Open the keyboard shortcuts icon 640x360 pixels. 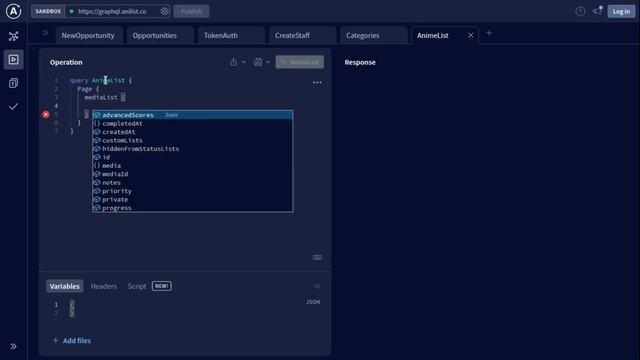coord(317,258)
